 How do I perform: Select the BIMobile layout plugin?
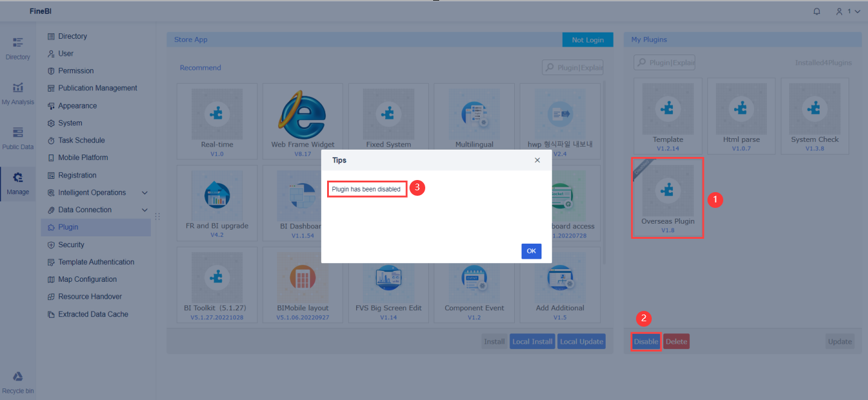(302, 285)
